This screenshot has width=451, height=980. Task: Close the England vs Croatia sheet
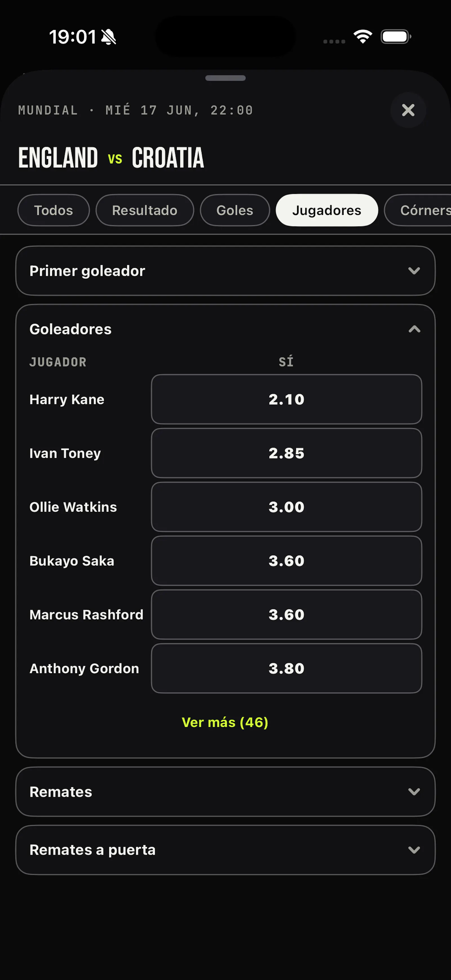(x=408, y=110)
